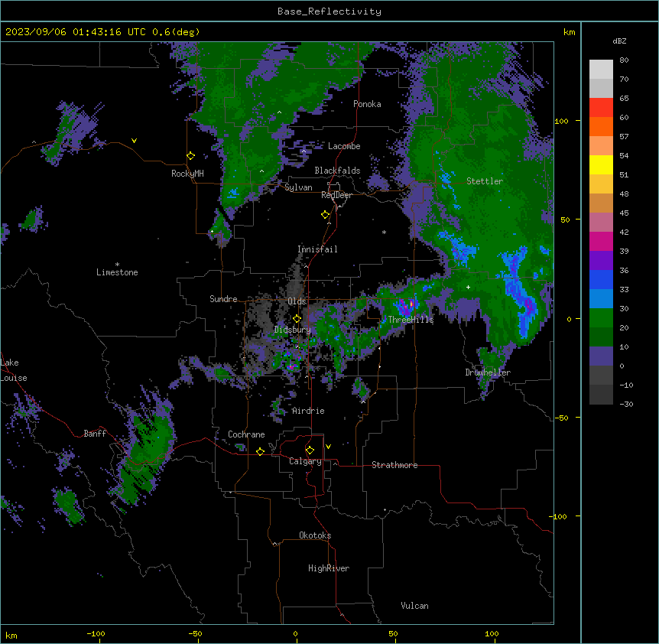
Task: Click the Vulcan label
Action: 415,606
